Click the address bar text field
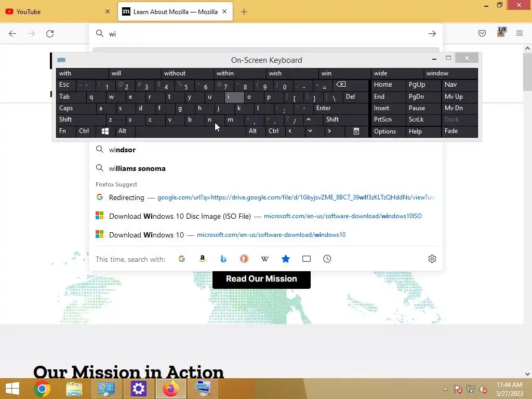This screenshot has width=532, height=399. pos(266,34)
